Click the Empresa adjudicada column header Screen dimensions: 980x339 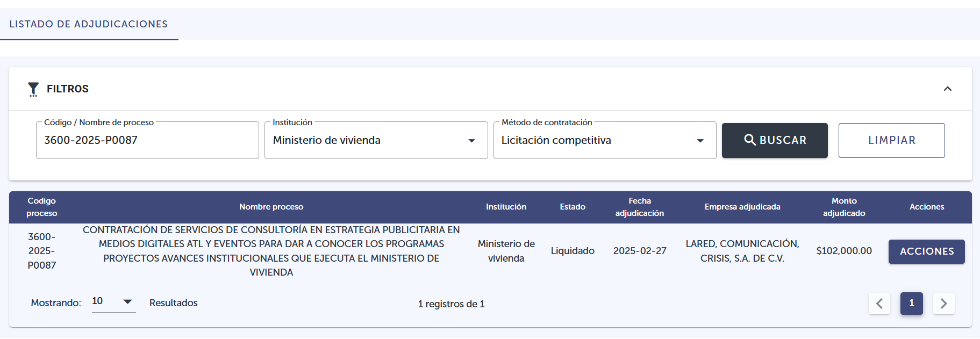tap(742, 207)
